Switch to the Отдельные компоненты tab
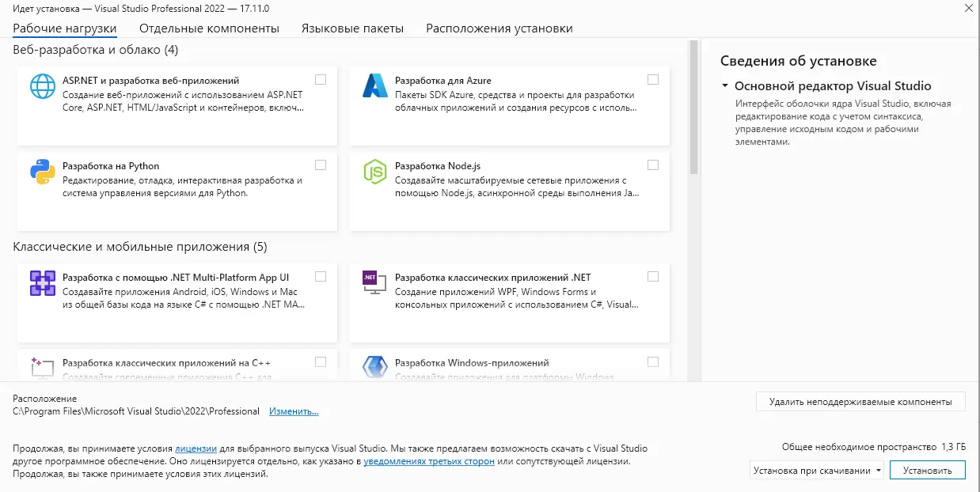The height and width of the screenshot is (492, 980). coord(209,28)
